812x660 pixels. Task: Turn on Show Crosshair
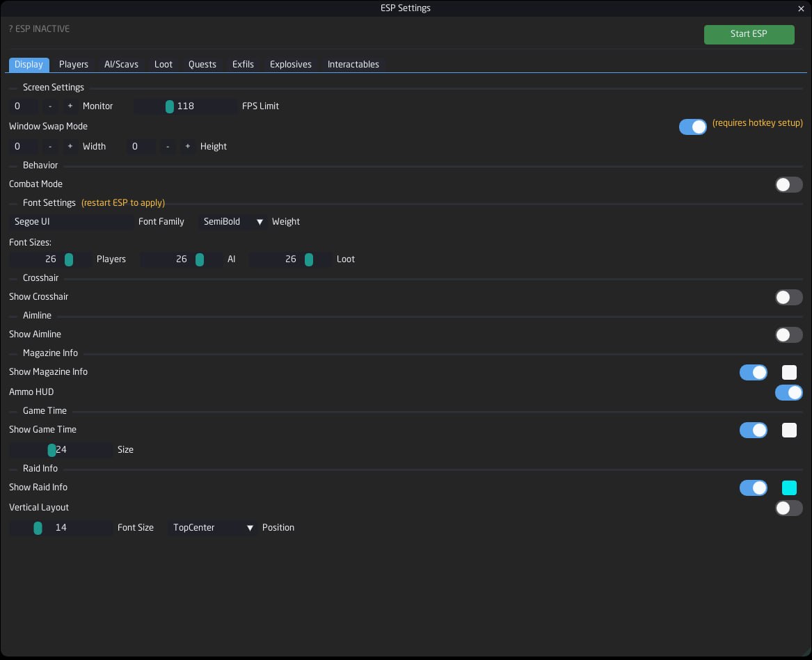pos(789,297)
